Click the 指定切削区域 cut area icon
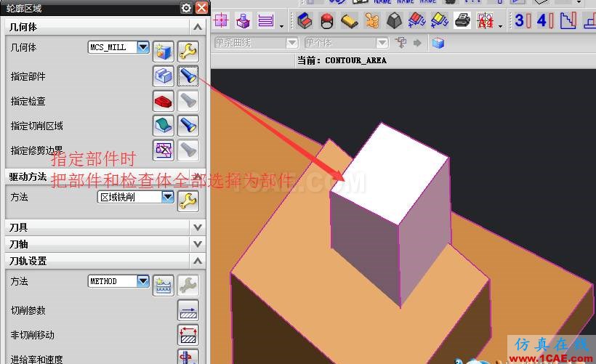 pyautogui.click(x=164, y=126)
